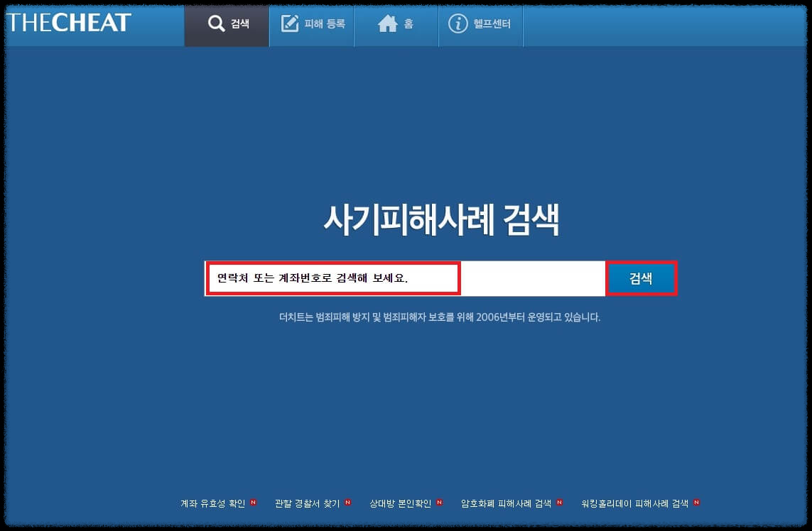Screen dimensions: 812x531
Task: Click the house icon beside 홈
Action: tap(388, 23)
